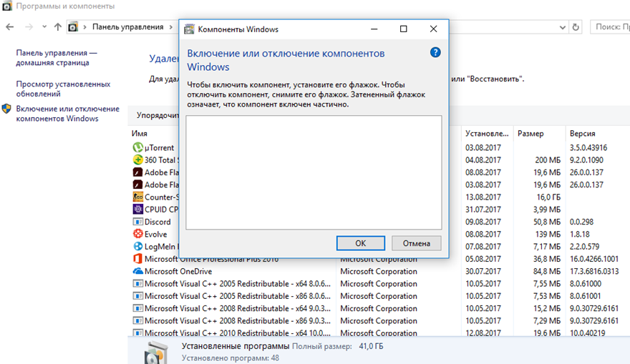Click the control panel icon in address bar
The width and height of the screenshot is (630, 364).
click(73, 27)
